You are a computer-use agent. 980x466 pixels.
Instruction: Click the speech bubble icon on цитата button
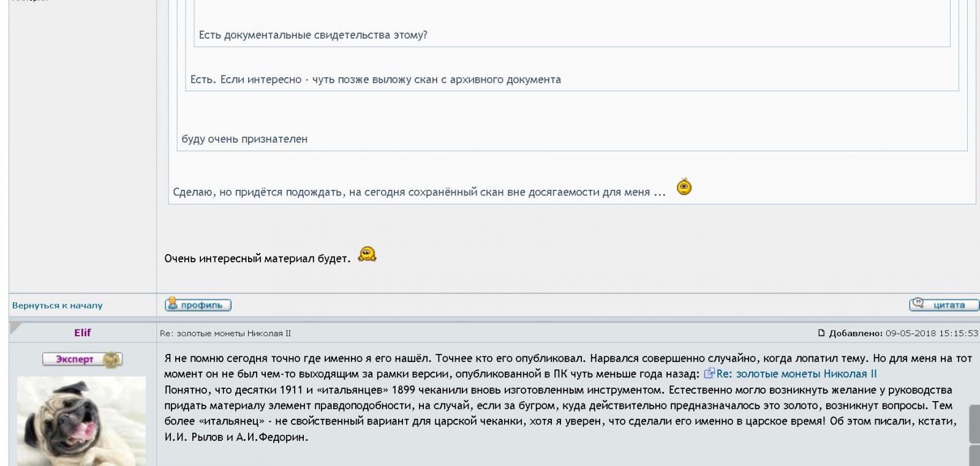point(918,303)
